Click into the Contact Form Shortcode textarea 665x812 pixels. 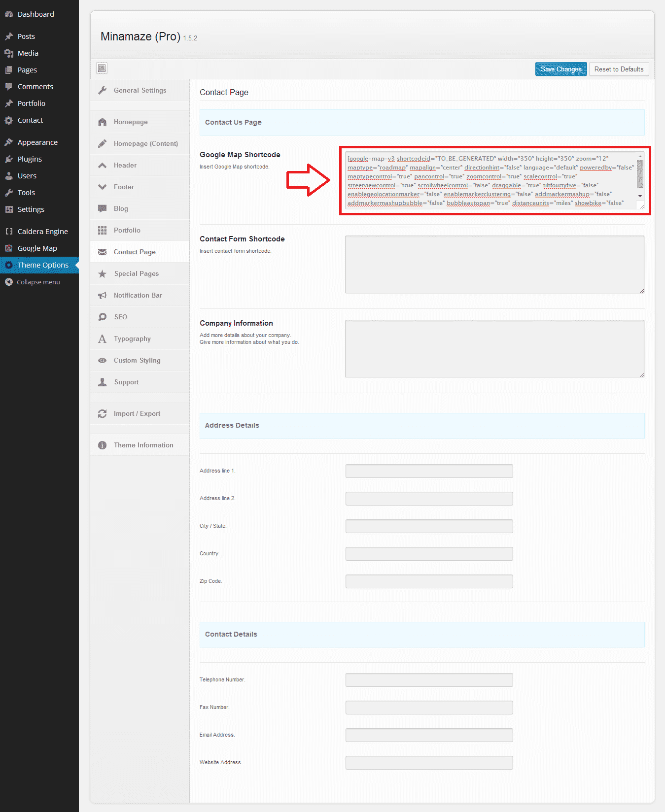(494, 265)
